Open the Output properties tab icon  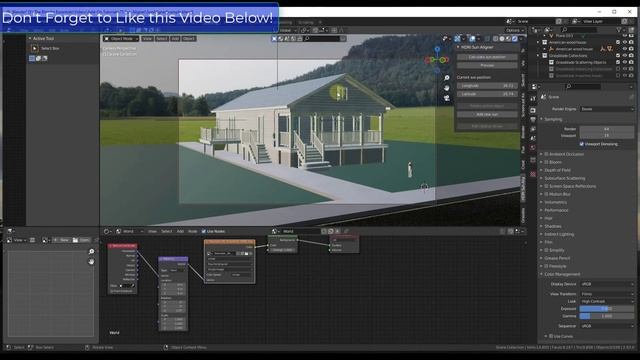pos(533,120)
